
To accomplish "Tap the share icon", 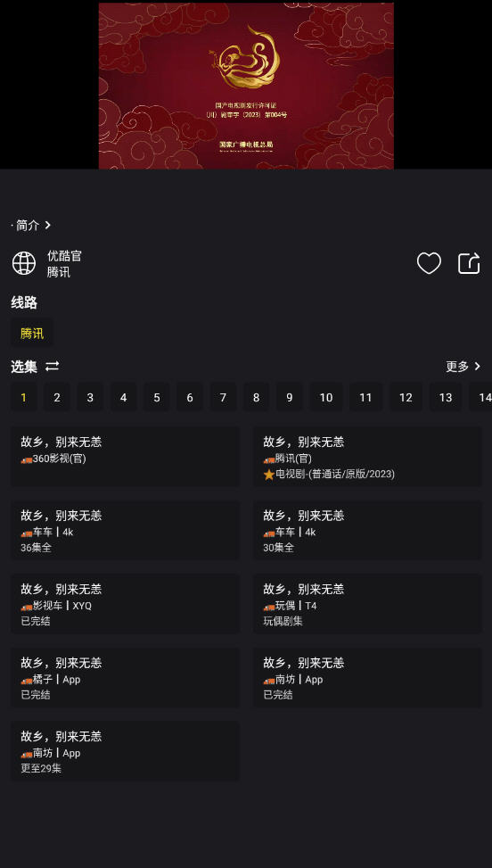I will pyautogui.click(x=469, y=263).
